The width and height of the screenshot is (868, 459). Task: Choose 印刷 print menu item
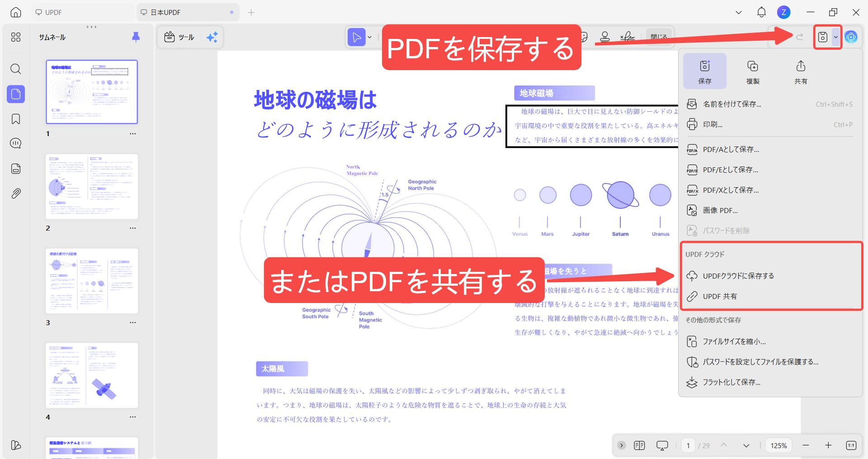770,124
